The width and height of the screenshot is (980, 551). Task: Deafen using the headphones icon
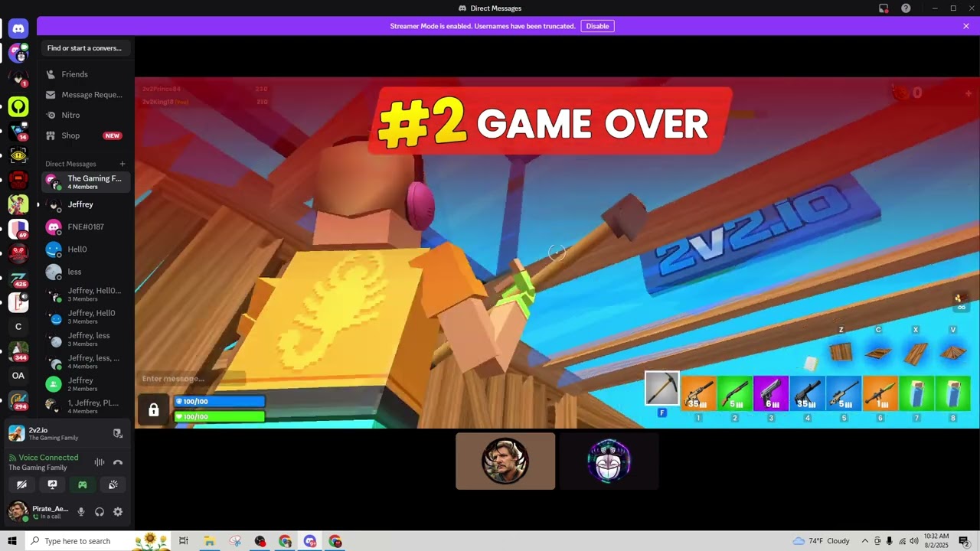pos(100,512)
